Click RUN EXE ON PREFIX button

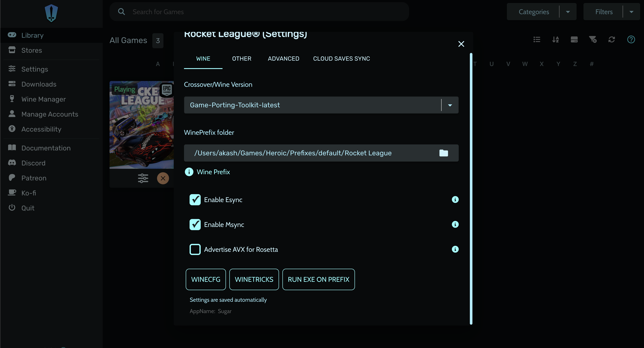point(318,279)
